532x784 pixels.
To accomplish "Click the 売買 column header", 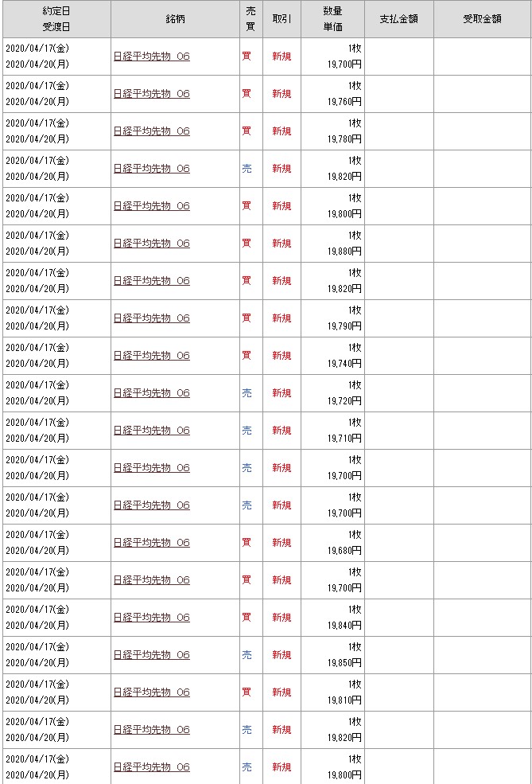I will click(250, 19).
